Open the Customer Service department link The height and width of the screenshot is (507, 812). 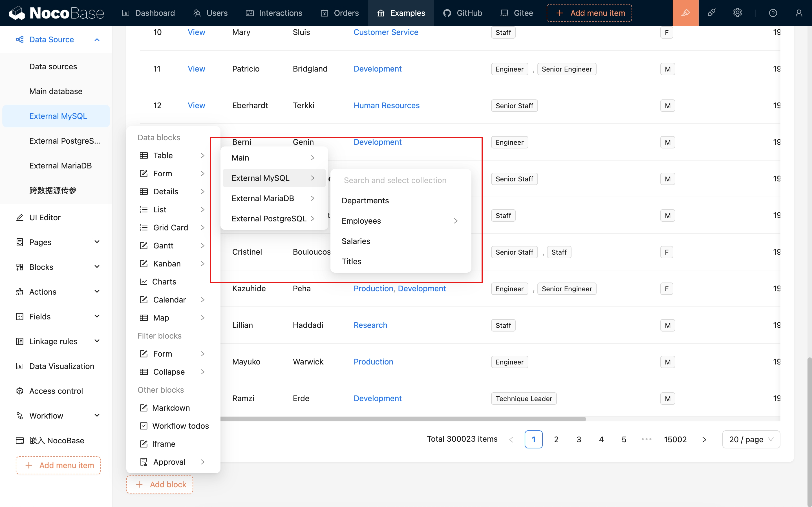[386, 32]
